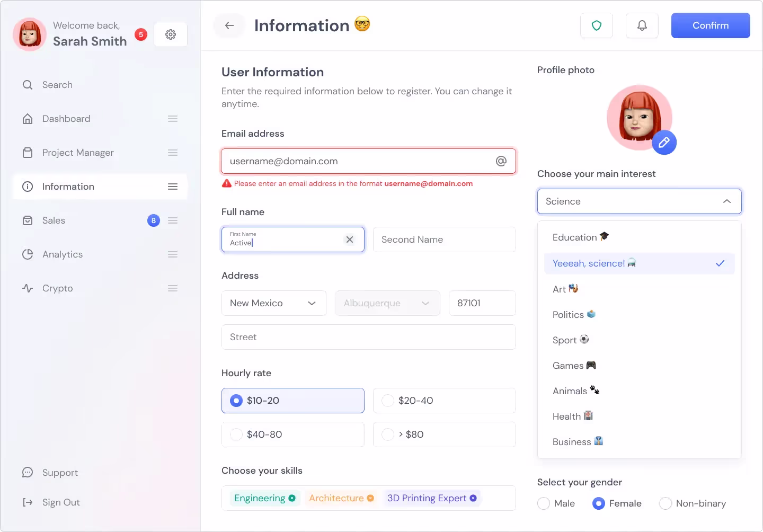The width and height of the screenshot is (763, 532).
Task: Click the shield icon in the header
Action: point(597,25)
